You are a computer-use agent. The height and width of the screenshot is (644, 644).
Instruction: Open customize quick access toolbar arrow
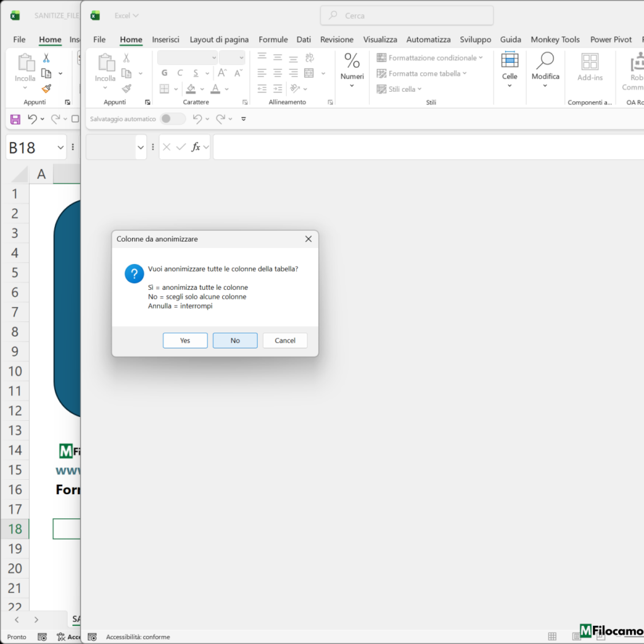click(243, 119)
